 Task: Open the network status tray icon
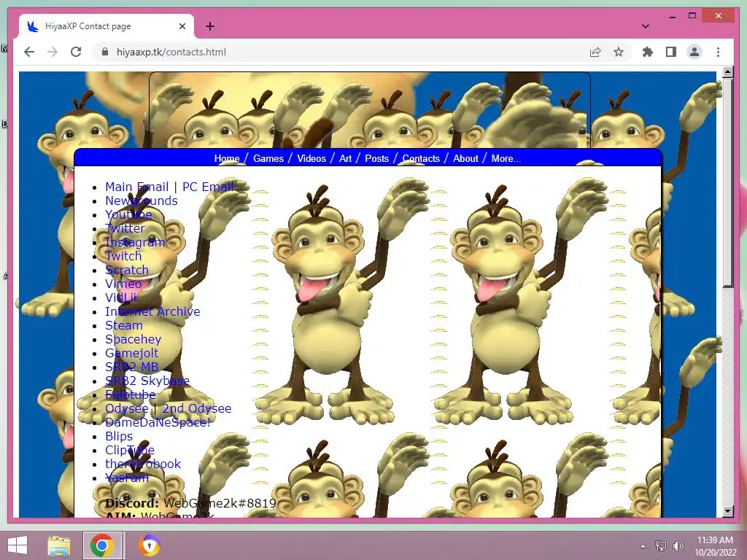point(661,545)
